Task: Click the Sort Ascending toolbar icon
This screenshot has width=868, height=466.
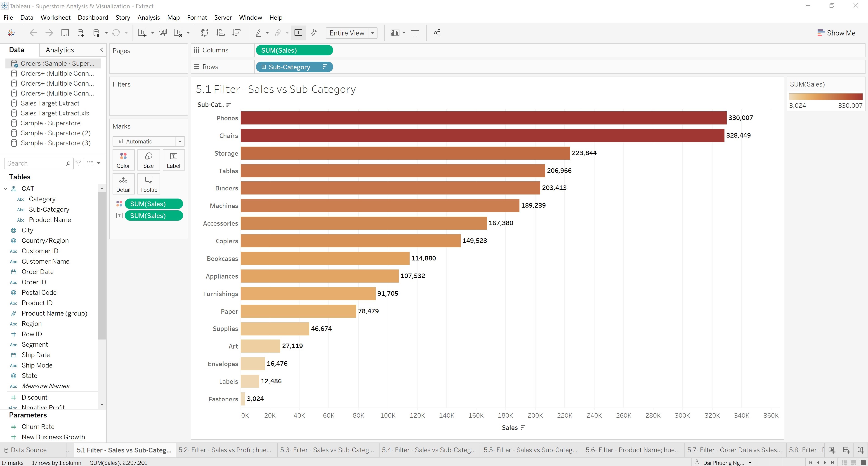Action: (220, 33)
